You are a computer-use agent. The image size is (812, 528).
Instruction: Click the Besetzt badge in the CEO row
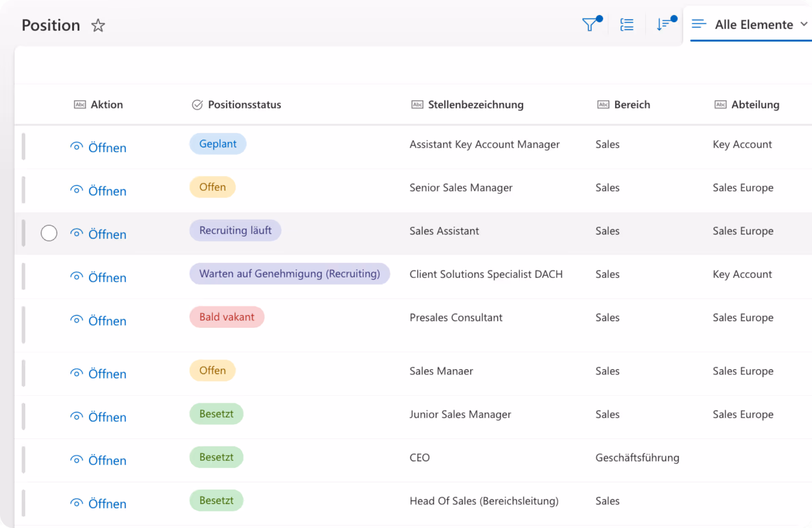coord(216,457)
